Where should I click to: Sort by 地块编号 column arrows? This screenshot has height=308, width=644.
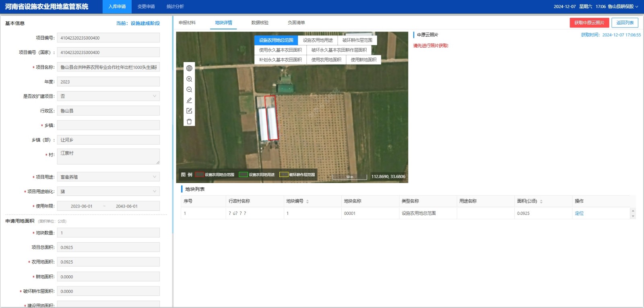[308, 201]
